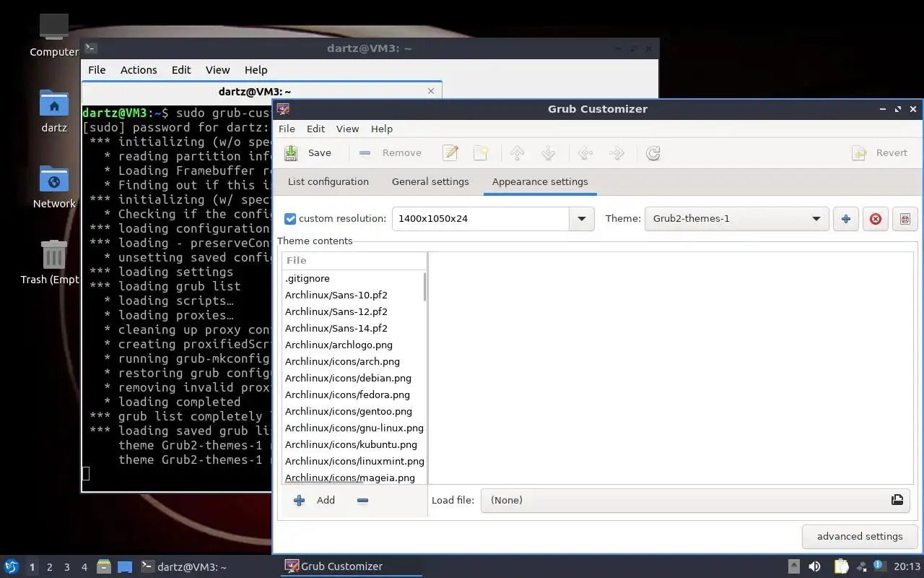Click the resolution text field 1400x1050x24
924x578 pixels.
point(481,218)
